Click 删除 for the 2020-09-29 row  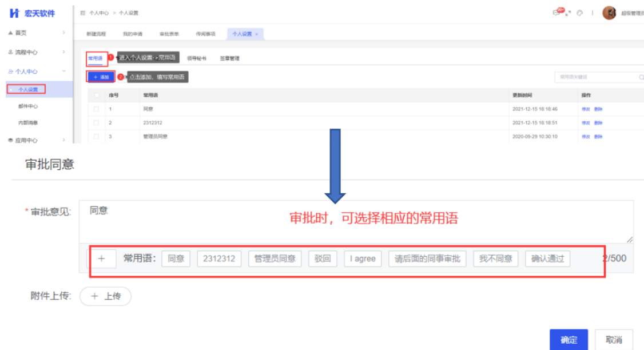[598, 136]
